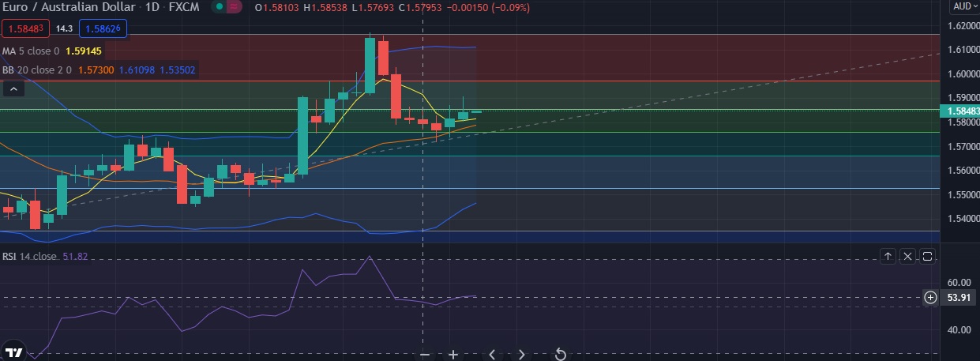Viewport: 980px width, 361px height.
Task: Reset the chart view with the circular arrow
Action: [x=560, y=354]
